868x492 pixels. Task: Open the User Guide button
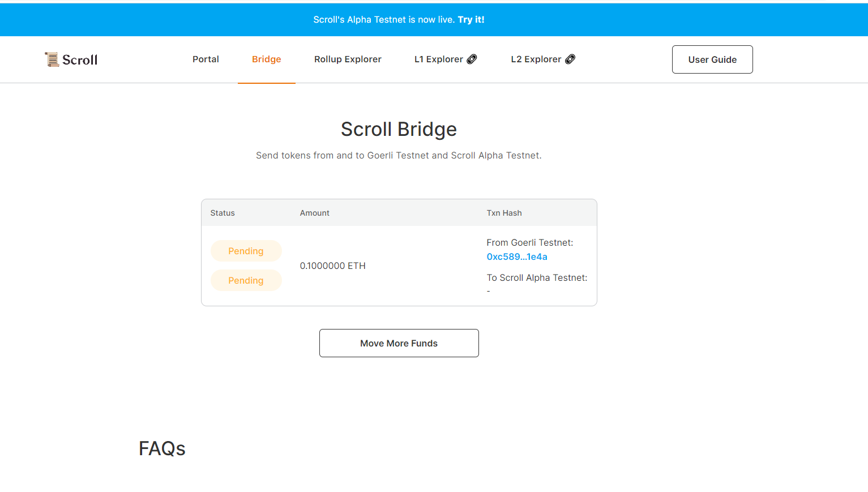pyautogui.click(x=712, y=59)
